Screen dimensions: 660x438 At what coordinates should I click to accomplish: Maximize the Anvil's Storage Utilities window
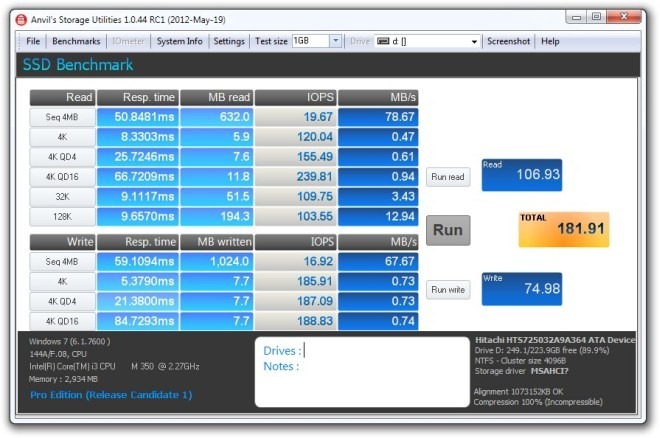596,17
